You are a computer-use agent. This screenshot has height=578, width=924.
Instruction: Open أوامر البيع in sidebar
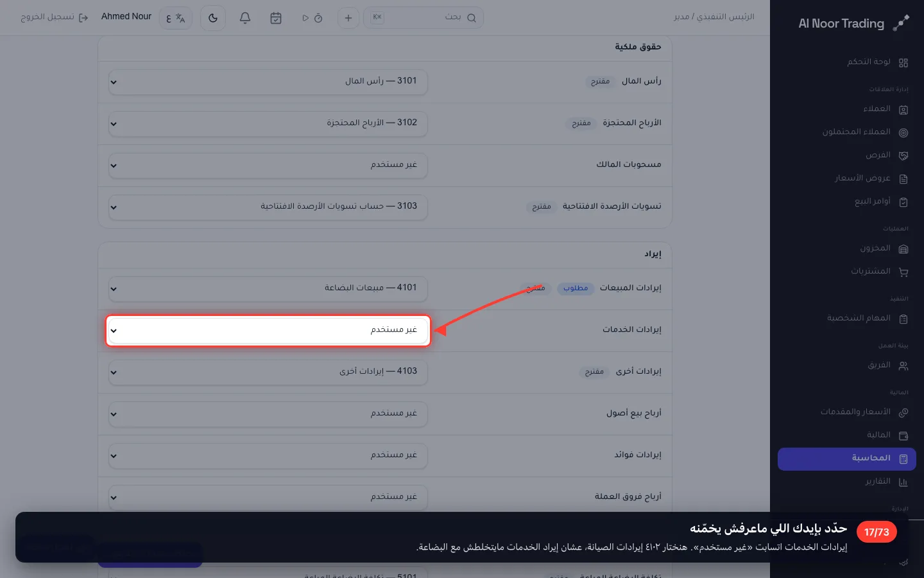tap(846, 202)
